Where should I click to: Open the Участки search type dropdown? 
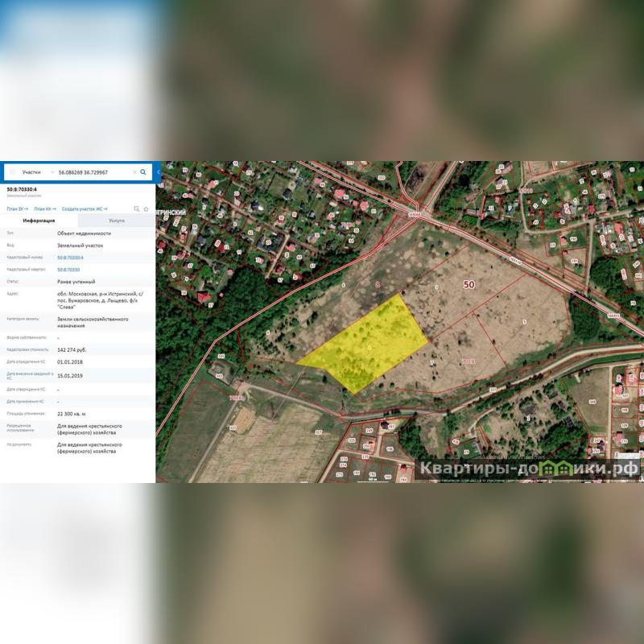[37, 171]
